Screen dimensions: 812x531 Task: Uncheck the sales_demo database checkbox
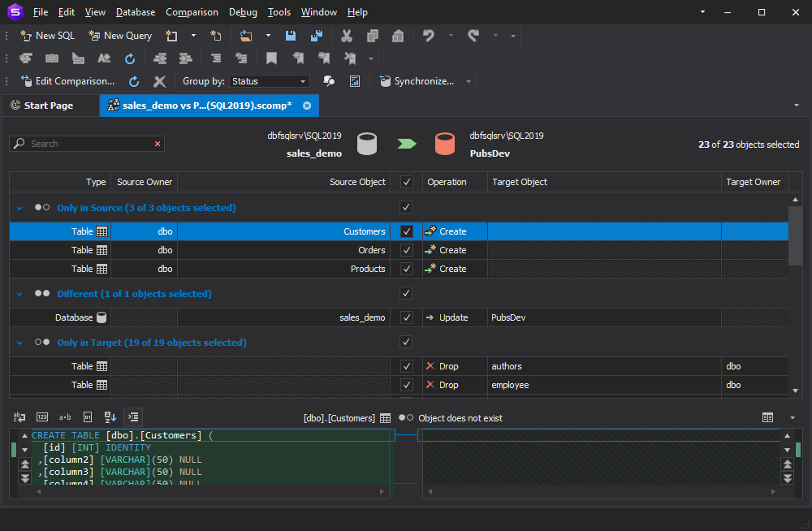407,317
